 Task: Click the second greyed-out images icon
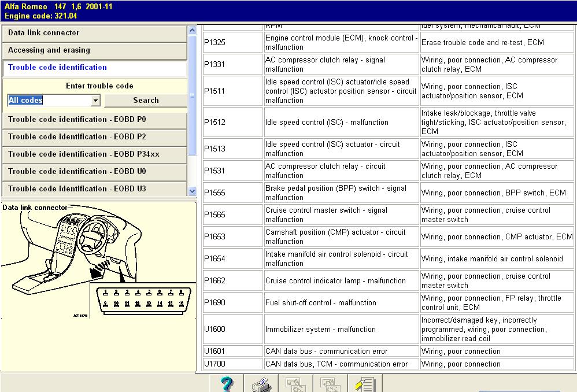tap(331, 383)
